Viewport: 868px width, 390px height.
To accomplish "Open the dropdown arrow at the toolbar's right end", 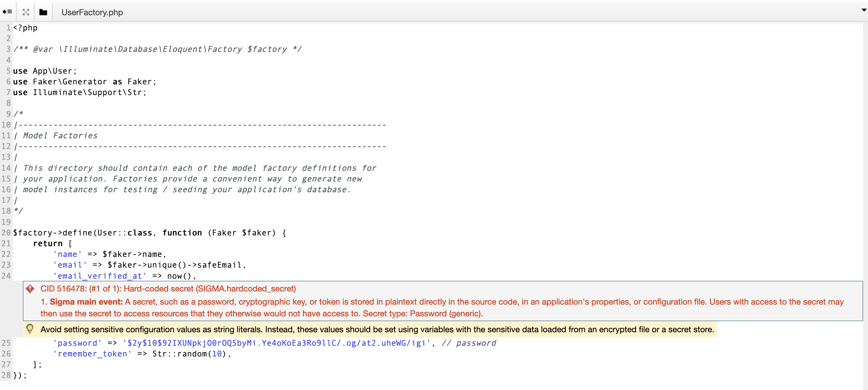I will pyautogui.click(x=864, y=10).
